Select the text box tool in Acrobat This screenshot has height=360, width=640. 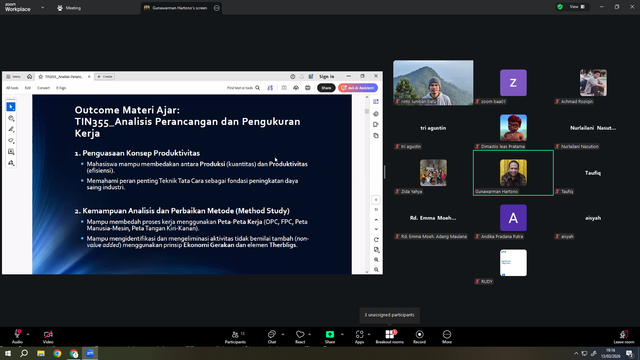click(11, 152)
